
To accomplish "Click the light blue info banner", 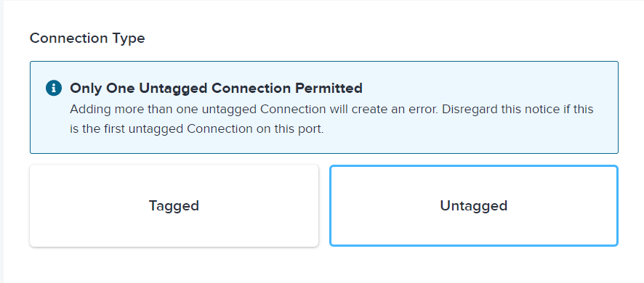I will (324, 107).
